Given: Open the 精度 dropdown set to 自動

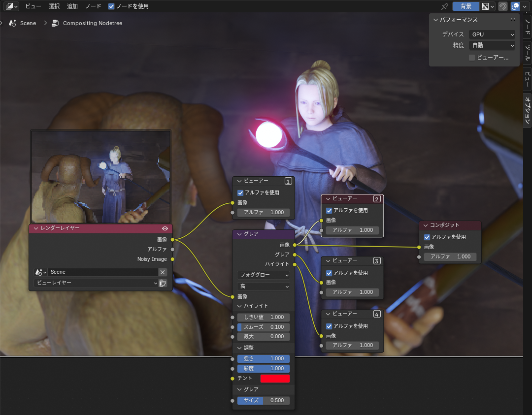Looking at the screenshot, I should point(492,45).
